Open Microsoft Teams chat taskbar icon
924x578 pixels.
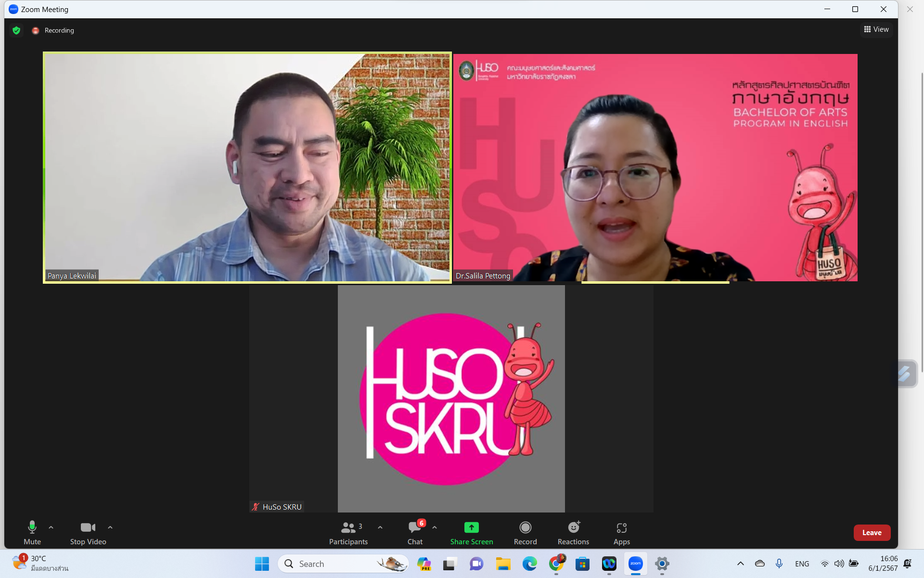point(476,564)
